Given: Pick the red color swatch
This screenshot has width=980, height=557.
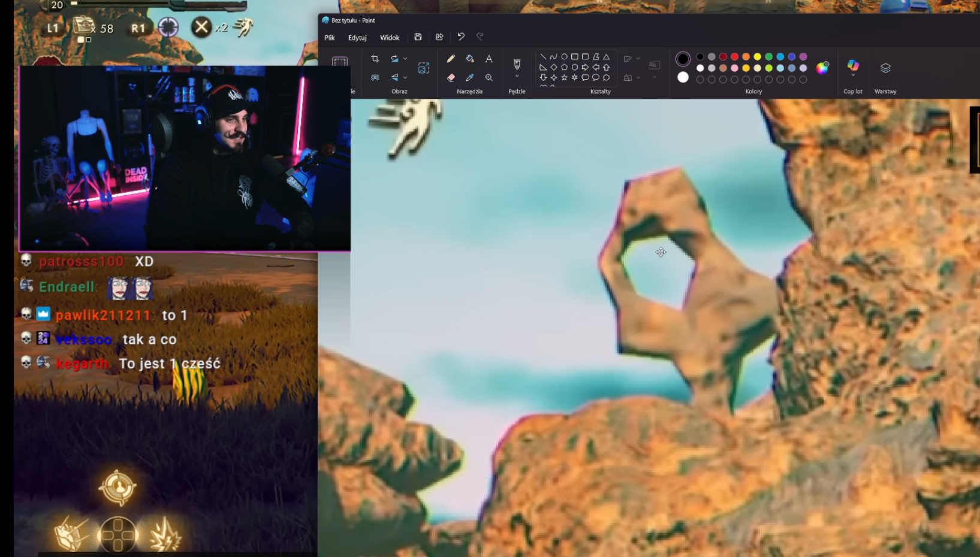Looking at the screenshot, I should tap(735, 57).
